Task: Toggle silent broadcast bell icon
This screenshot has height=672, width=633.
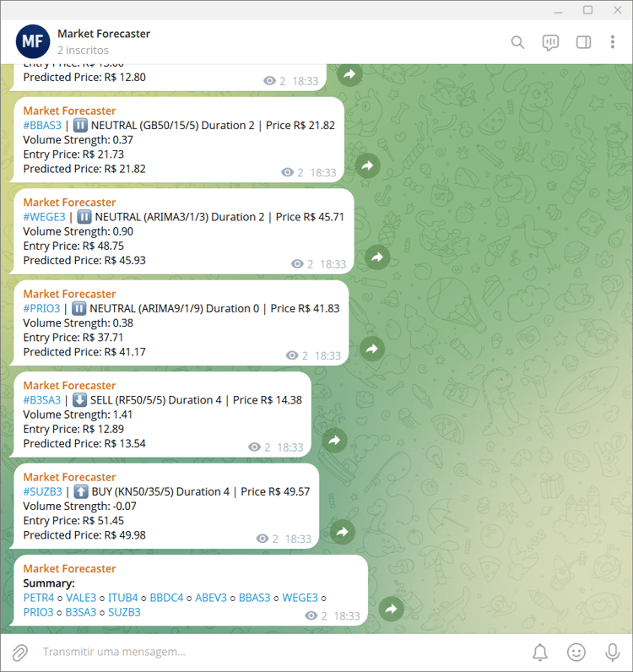Action: (x=540, y=653)
